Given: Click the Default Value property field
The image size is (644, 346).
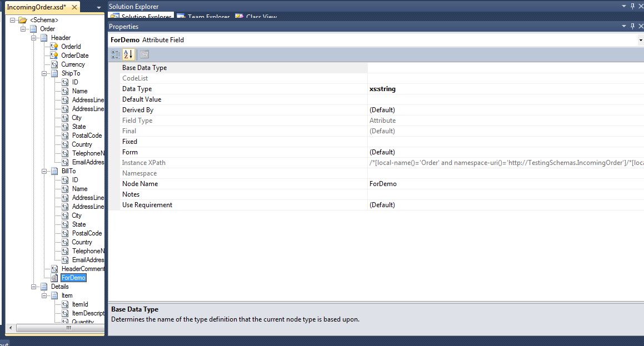Looking at the screenshot, I should [x=506, y=99].
